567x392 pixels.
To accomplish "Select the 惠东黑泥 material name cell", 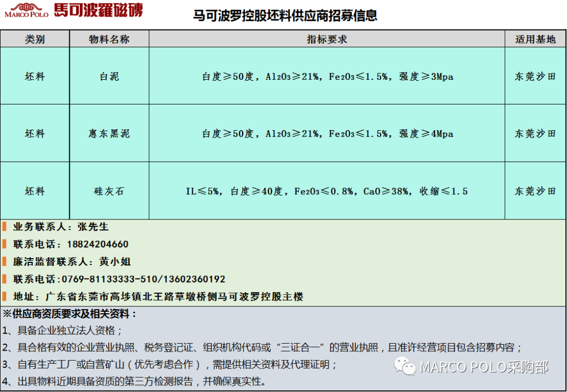I will [x=109, y=134].
